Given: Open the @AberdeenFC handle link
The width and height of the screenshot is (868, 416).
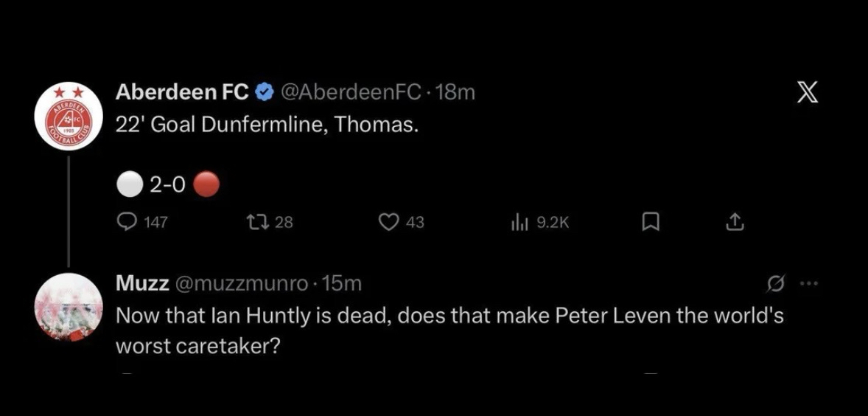Looking at the screenshot, I should pos(351,92).
